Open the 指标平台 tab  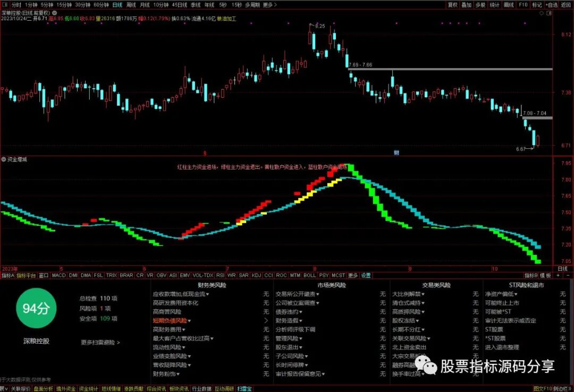(x=26, y=275)
